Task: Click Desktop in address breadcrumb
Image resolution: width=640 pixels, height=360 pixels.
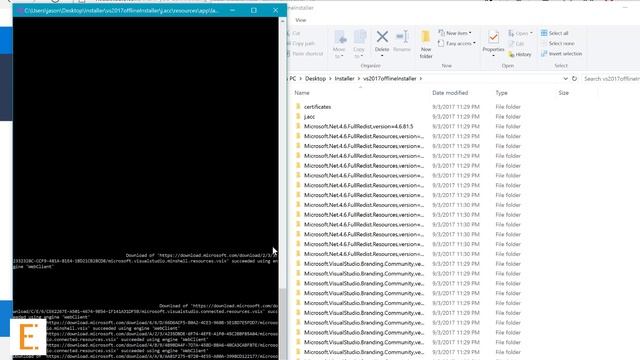Action: click(x=315, y=78)
